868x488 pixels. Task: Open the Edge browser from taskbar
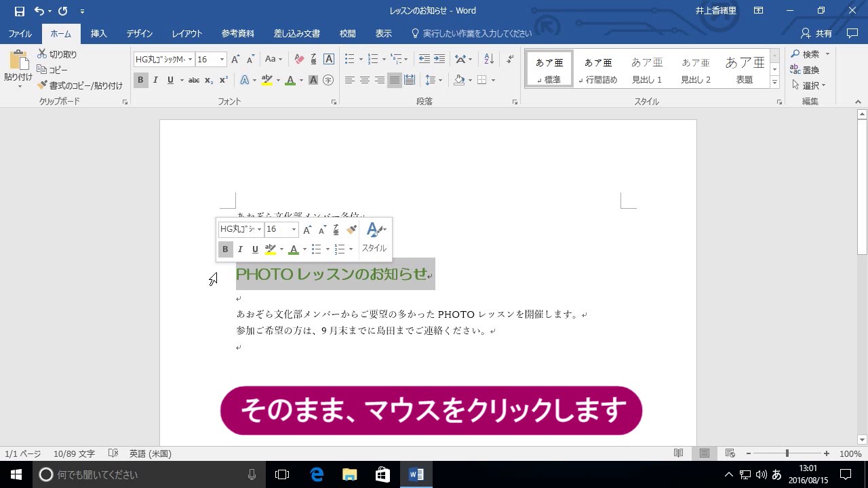click(x=317, y=474)
